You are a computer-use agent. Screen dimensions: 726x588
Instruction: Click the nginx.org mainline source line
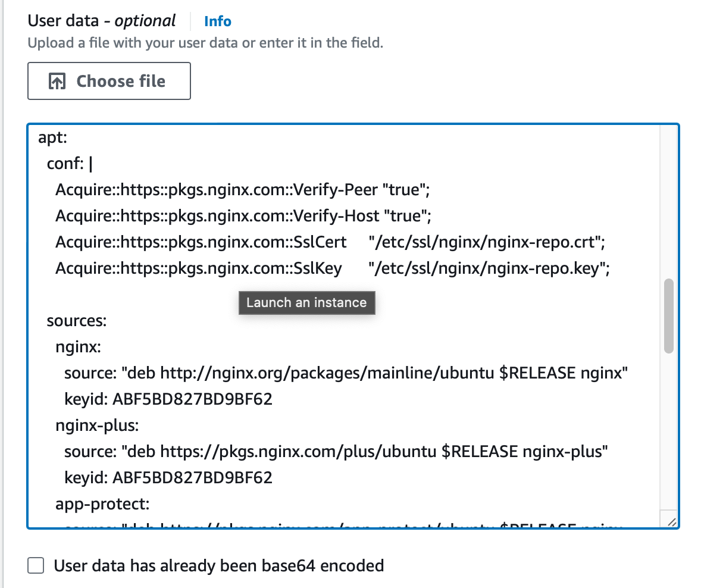pos(346,373)
